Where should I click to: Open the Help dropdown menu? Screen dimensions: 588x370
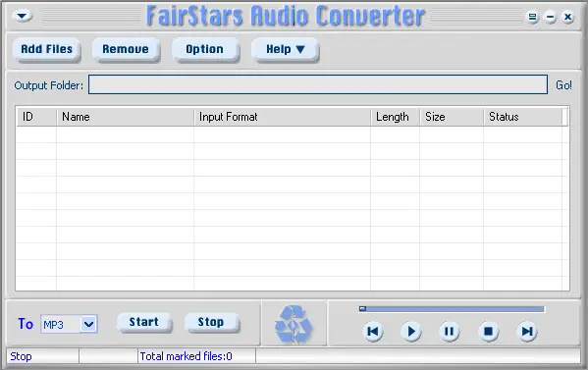(285, 49)
